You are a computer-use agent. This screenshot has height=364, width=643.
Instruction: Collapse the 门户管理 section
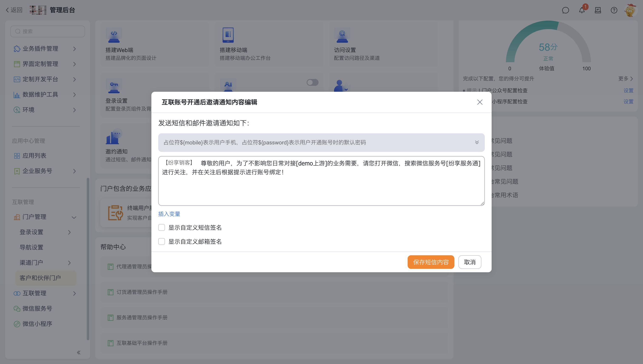tap(74, 217)
